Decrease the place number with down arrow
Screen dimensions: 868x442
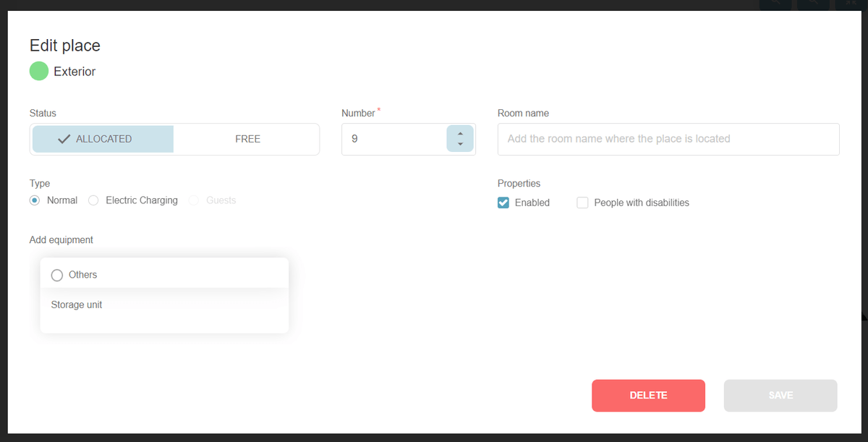point(460,144)
